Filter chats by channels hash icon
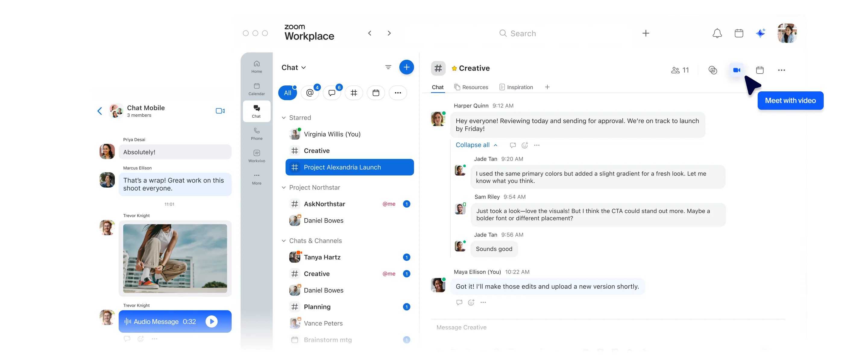The width and height of the screenshot is (868, 362). coord(354,93)
